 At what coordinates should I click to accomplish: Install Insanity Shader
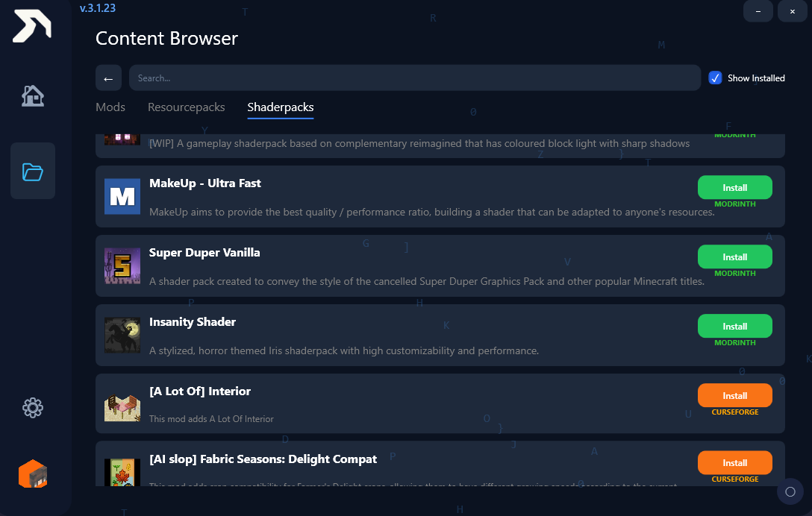(x=735, y=326)
